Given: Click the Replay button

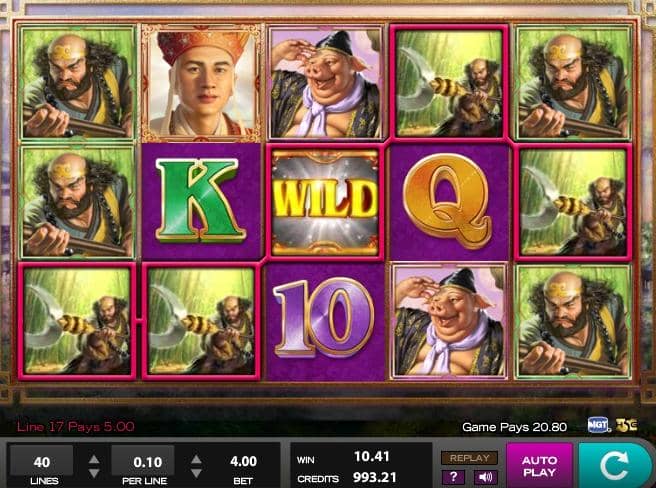Looking at the screenshot, I should (469, 458).
